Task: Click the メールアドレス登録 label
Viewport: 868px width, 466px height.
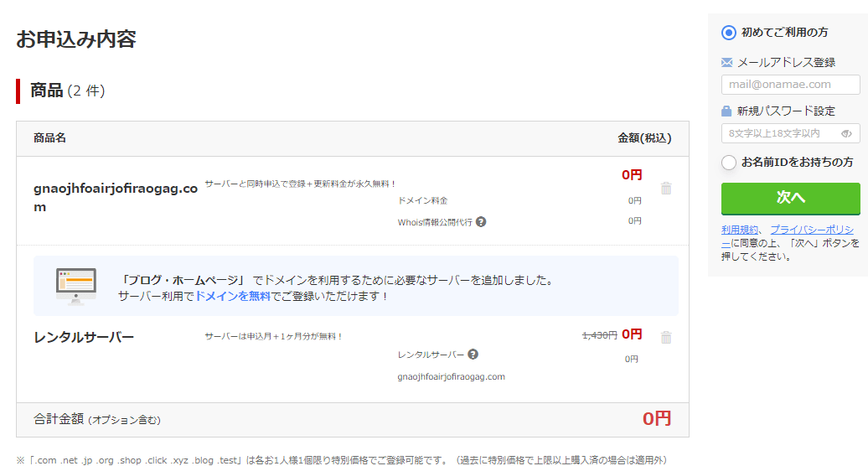Action: tap(786, 63)
